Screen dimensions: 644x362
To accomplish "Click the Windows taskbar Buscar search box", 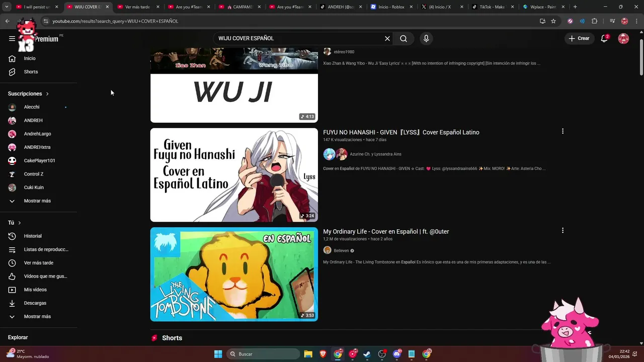I will (263, 354).
